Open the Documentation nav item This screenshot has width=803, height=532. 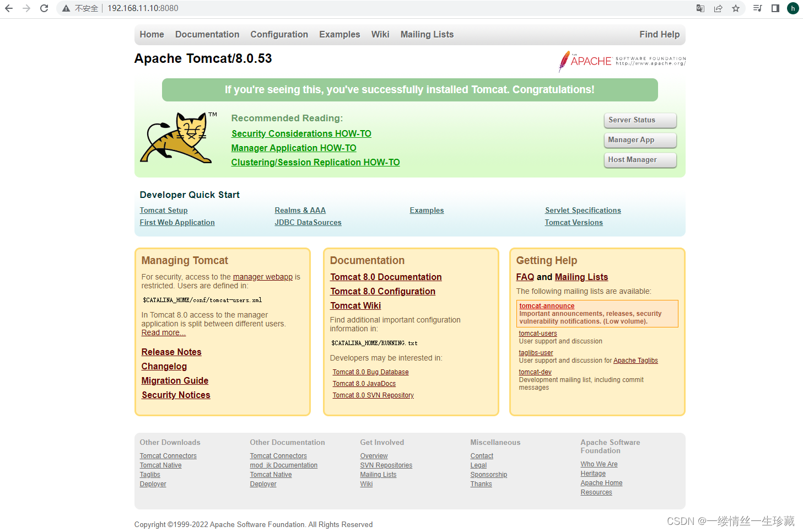click(x=207, y=34)
